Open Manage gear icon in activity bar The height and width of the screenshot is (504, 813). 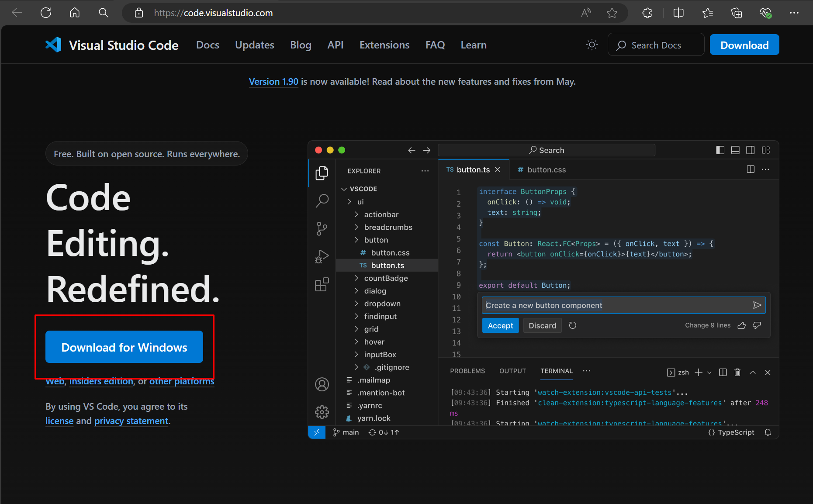(x=322, y=412)
